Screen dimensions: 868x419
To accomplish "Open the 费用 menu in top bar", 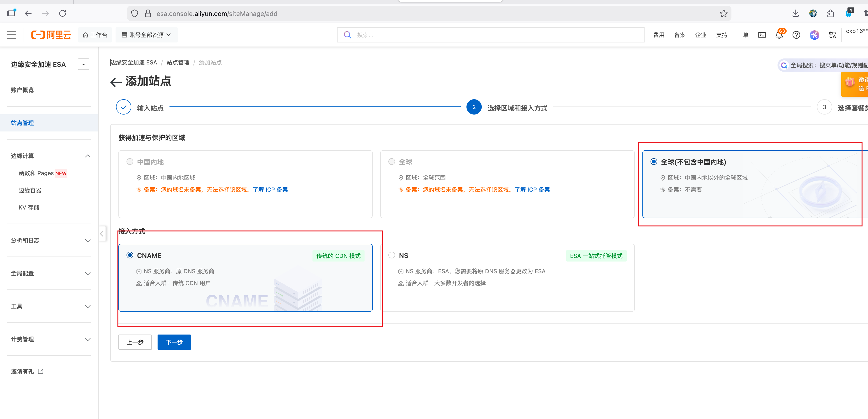I will click(x=658, y=35).
